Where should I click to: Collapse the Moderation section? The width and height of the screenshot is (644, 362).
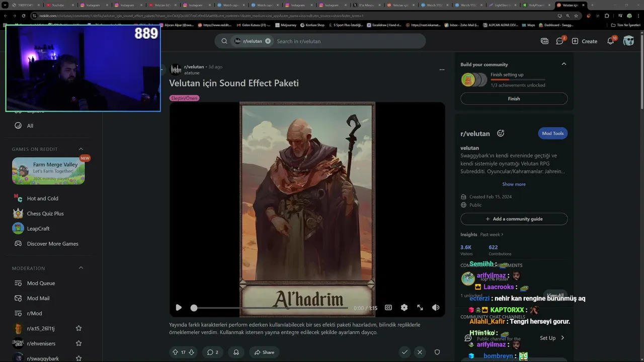point(80,268)
